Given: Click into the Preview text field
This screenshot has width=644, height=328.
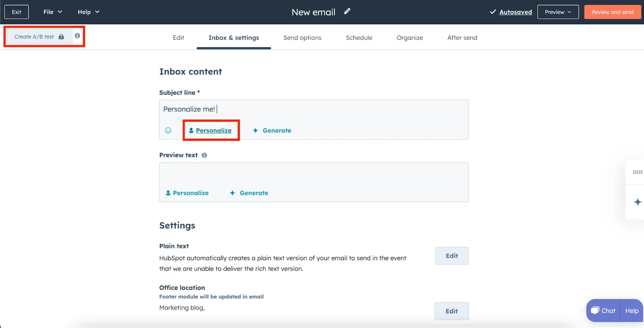Looking at the screenshot, I should pos(313,175).
